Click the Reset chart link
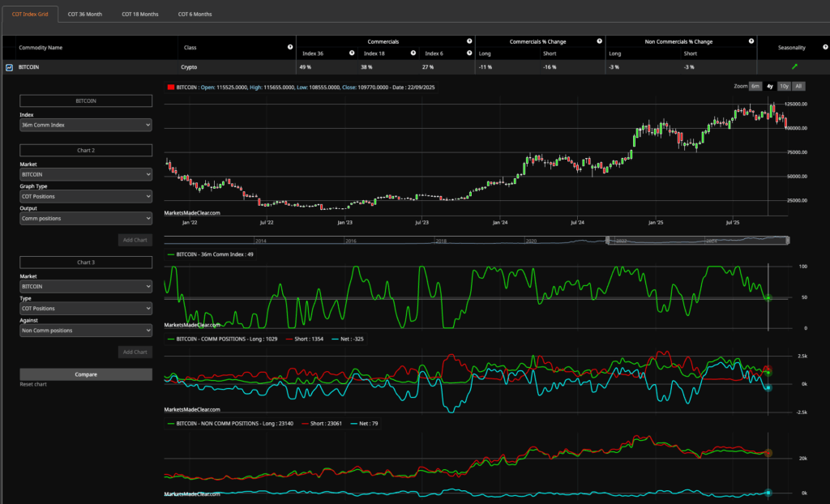Image resolution: width=830 pixels, height=504 pixels. [33, 384]
